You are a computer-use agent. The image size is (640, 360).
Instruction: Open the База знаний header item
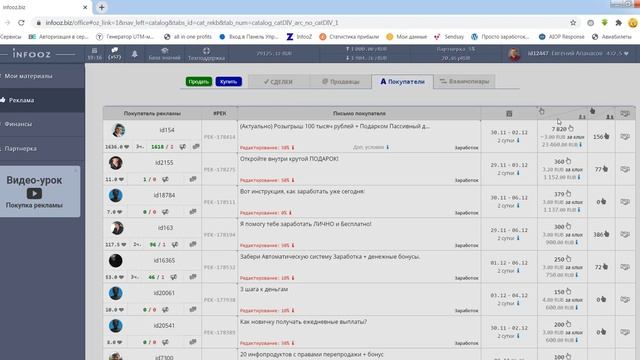[164, 54]
